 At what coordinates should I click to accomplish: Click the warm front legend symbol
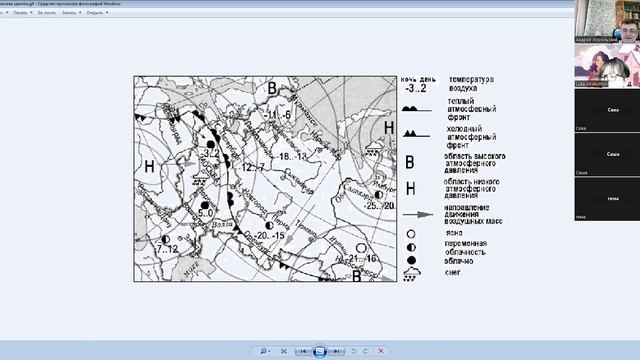pos(416,109)
